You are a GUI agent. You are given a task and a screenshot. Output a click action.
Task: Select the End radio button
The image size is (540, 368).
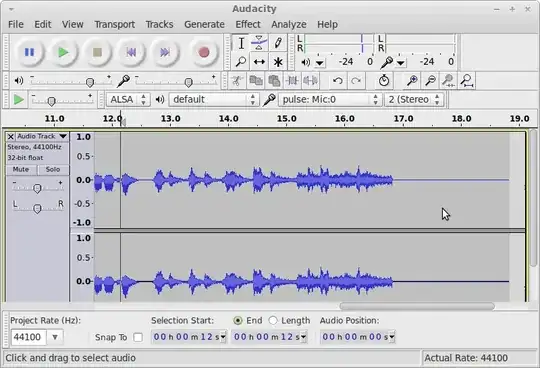(238, 320)
